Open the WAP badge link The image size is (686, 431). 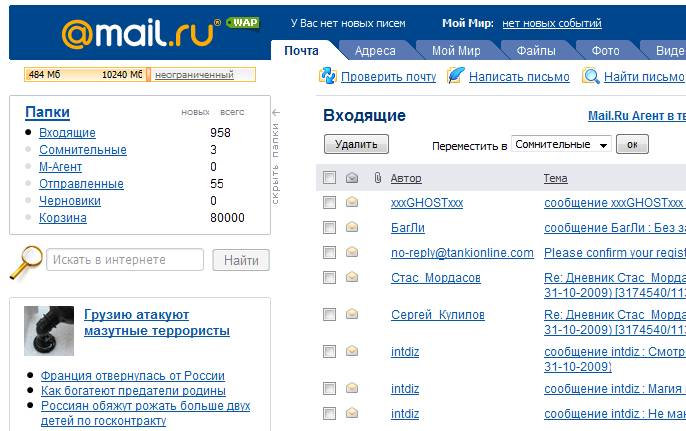tap(243, 23)
